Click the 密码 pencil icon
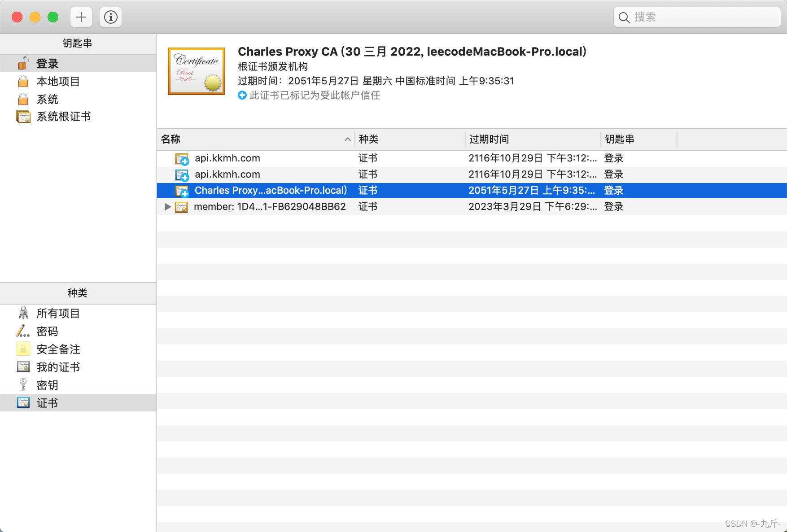 click(x=23, y=331)
